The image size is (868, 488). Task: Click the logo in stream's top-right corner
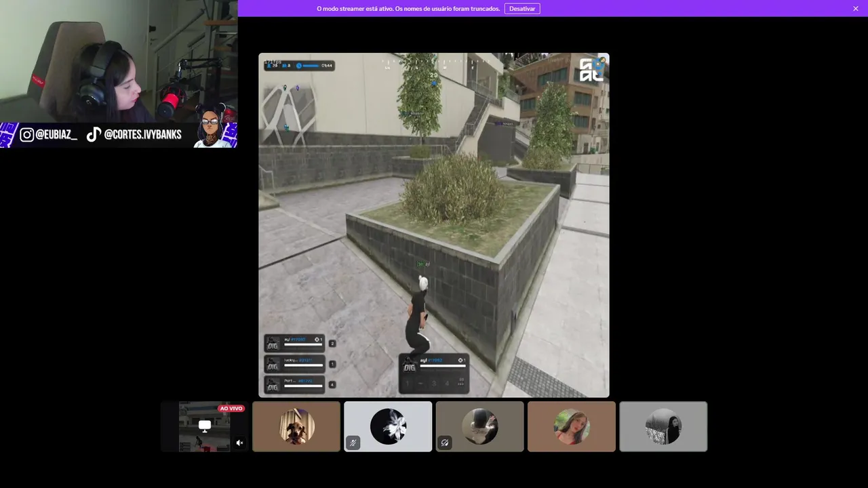(591, 70)
